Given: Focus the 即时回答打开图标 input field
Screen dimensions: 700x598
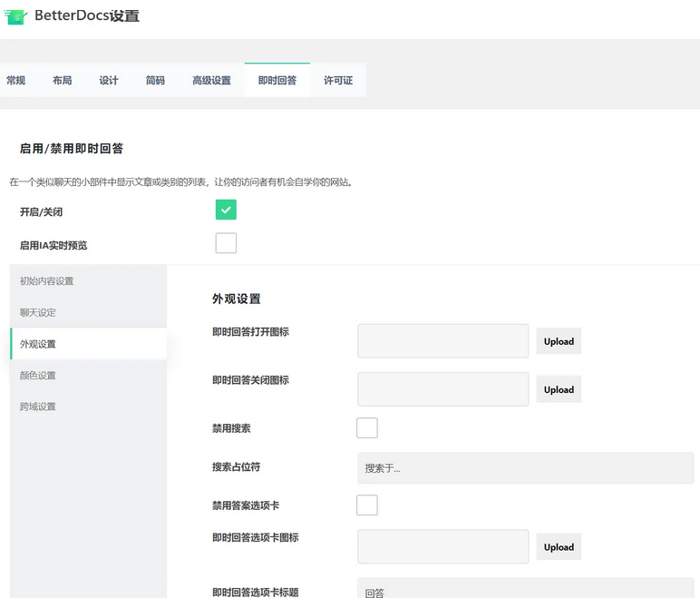Looking at the screenshot, I should [442, 341].
